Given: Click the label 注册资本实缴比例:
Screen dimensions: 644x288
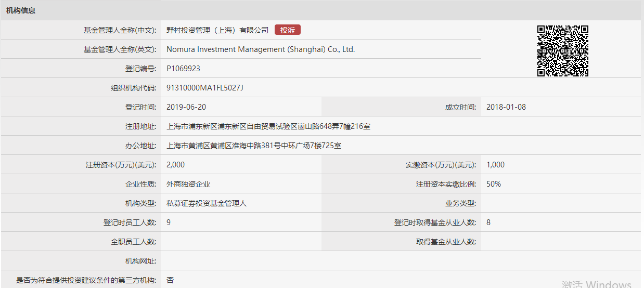Looking at the screenshot, I should click(x=446, y=184).
